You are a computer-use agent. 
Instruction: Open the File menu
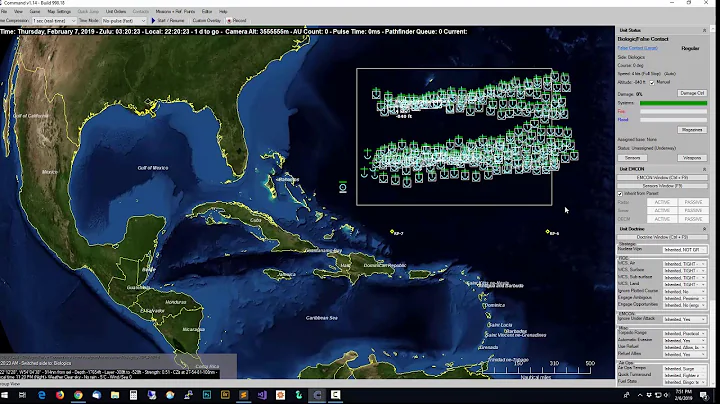pos(4,11)
